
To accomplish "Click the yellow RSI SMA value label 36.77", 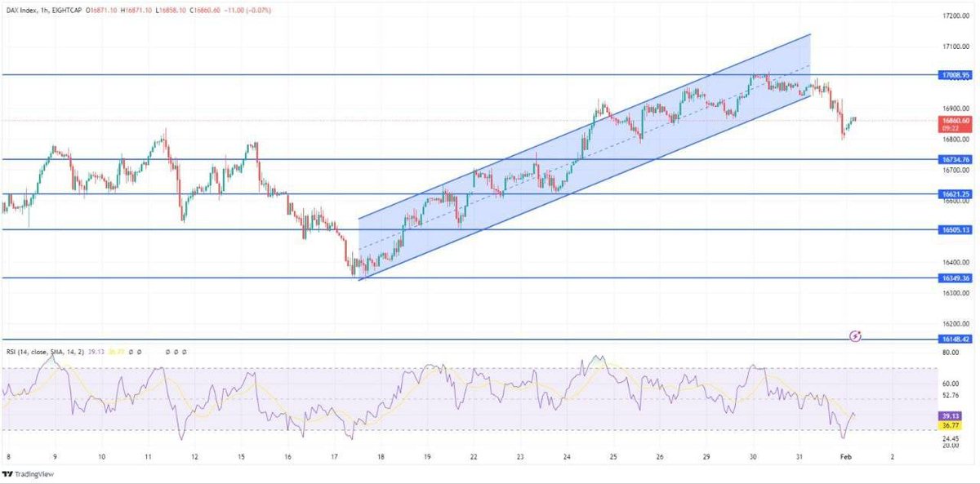I will click(x=948, y=424).
